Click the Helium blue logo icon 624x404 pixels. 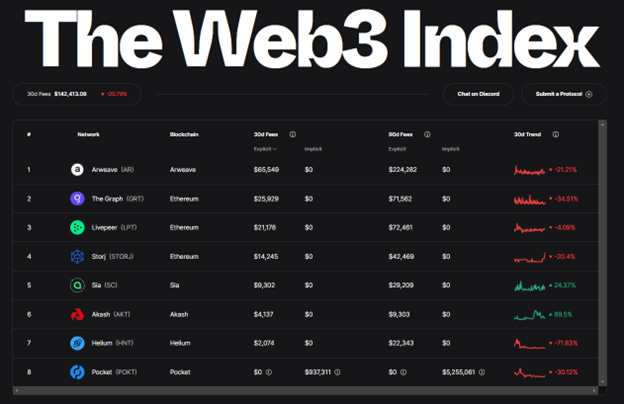click(x=77, y=343)
